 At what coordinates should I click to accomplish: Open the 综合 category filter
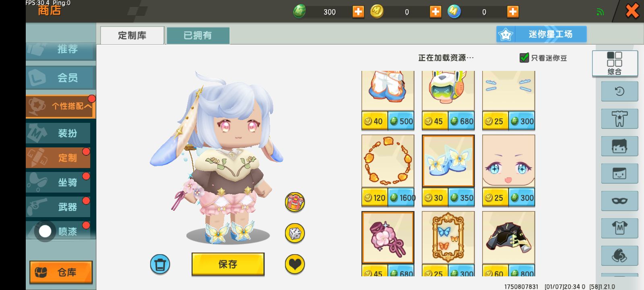[615, 63]
